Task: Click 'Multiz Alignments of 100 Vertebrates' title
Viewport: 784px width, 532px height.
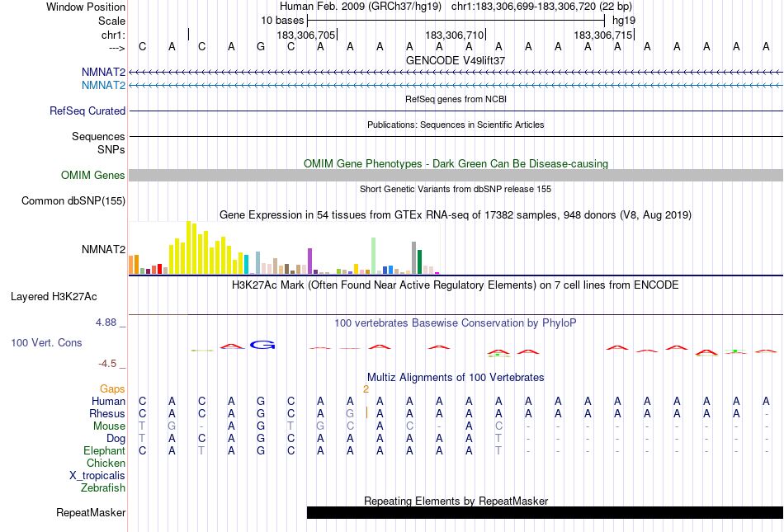Action: point(456,377)
